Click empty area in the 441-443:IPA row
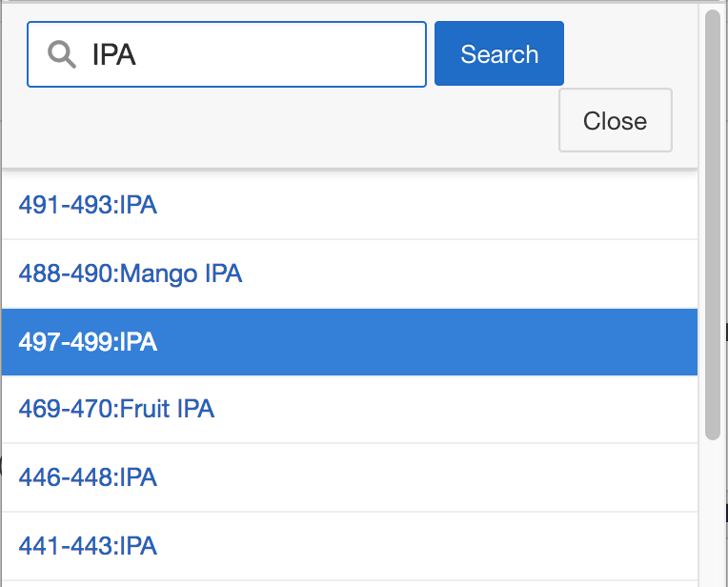The width and height of the screenshot is (728, 587). 429,546
